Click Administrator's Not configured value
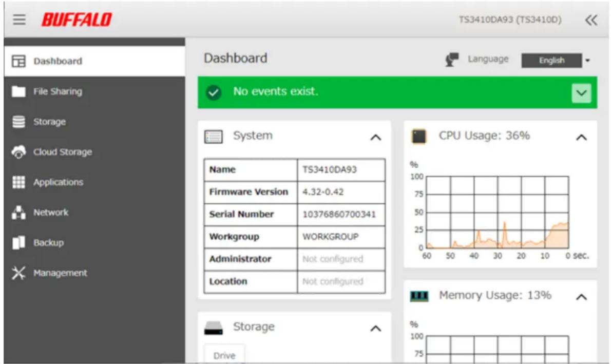This screenshot has height=364, width=611. pos(333,259)
